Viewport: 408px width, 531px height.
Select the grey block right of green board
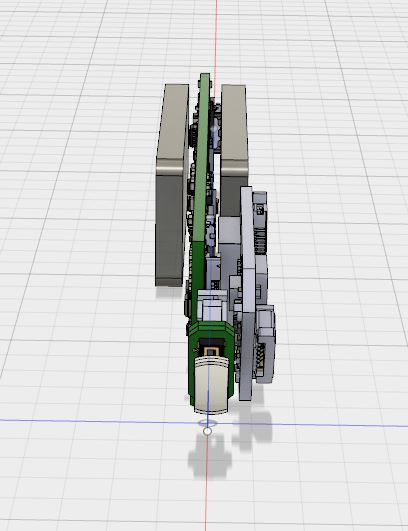pos(234,150)
